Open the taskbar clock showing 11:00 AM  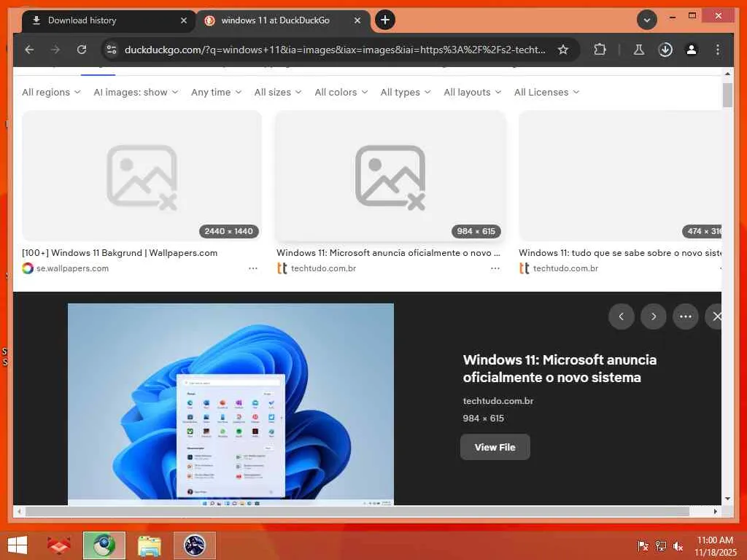(715, 545)
